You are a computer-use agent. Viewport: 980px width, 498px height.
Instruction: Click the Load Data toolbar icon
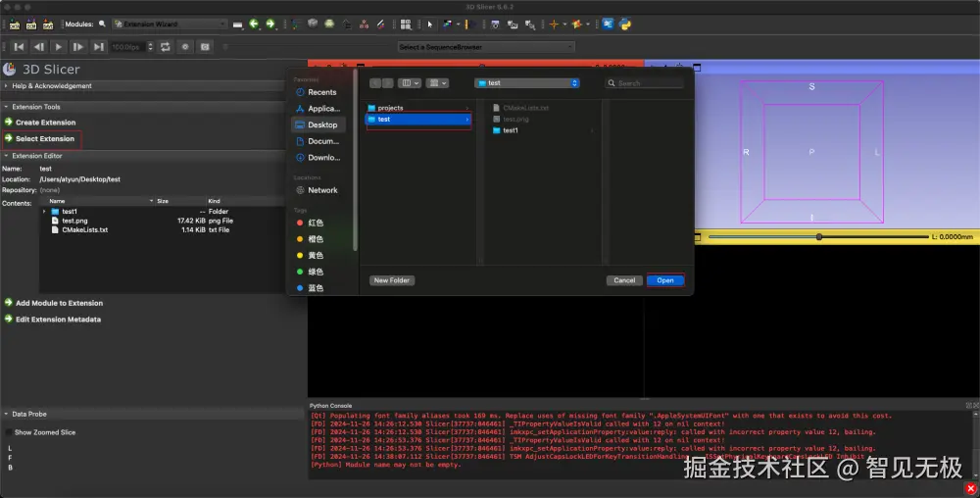[x=15, y=24]
